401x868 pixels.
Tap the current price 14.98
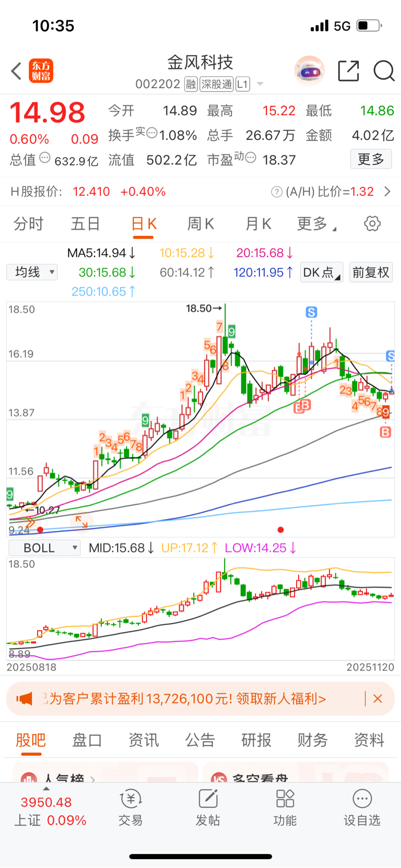point(48,113)
